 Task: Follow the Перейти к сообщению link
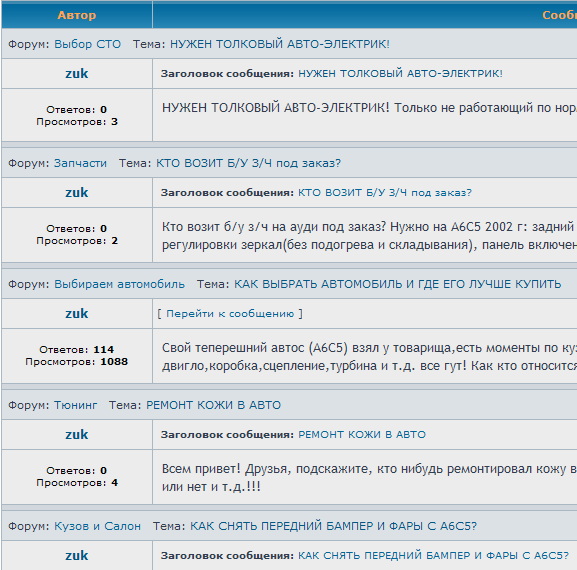[x=230, y=314]
